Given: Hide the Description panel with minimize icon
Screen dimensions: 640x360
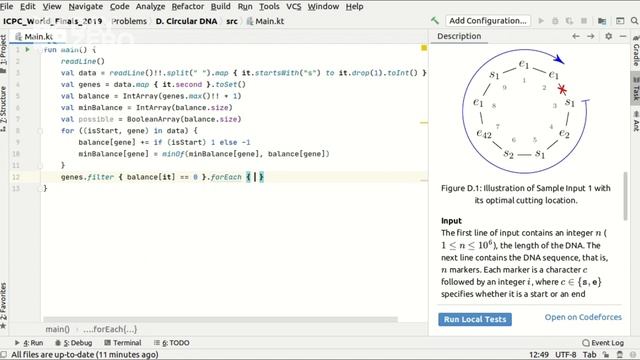Looking at the screenshot, I should tap(623, 36).
